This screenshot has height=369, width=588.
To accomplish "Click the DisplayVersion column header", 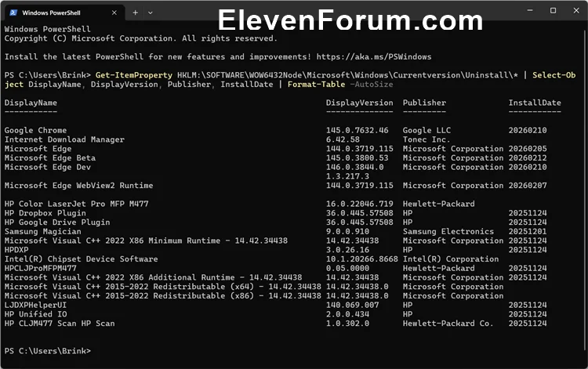I will click(360, 103).
